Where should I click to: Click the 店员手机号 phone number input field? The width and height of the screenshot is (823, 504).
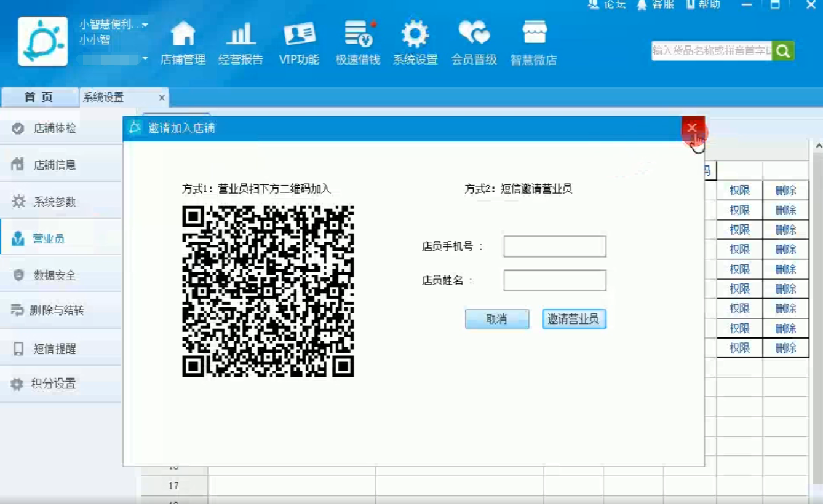coord(554,246)
